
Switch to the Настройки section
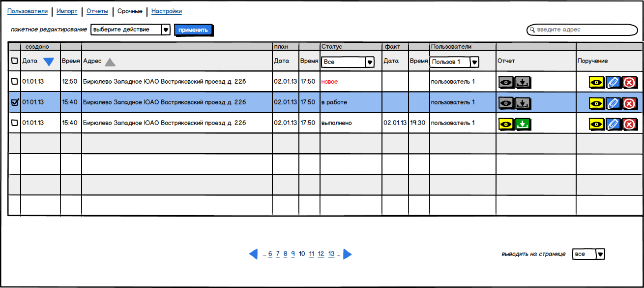pos(166,11)
